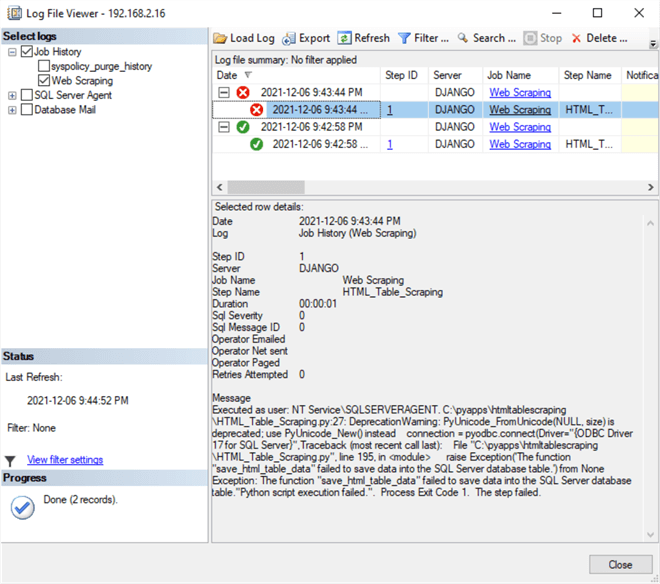
Task: Click the Stop toolbar icon
Action: click(x=530, y=38)
